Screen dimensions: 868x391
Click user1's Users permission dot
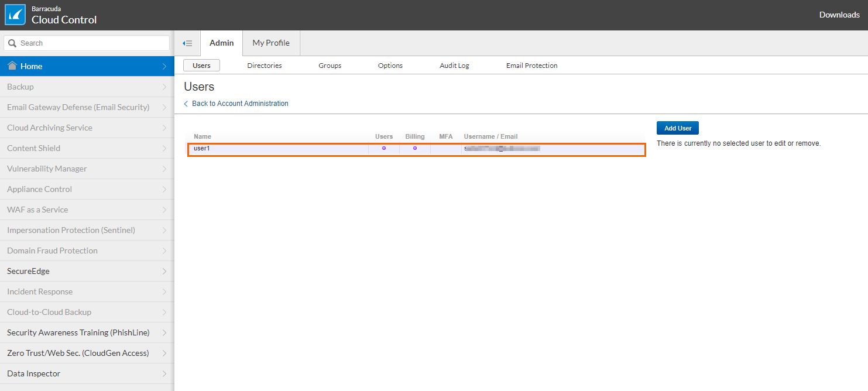[x=384, y=148]
